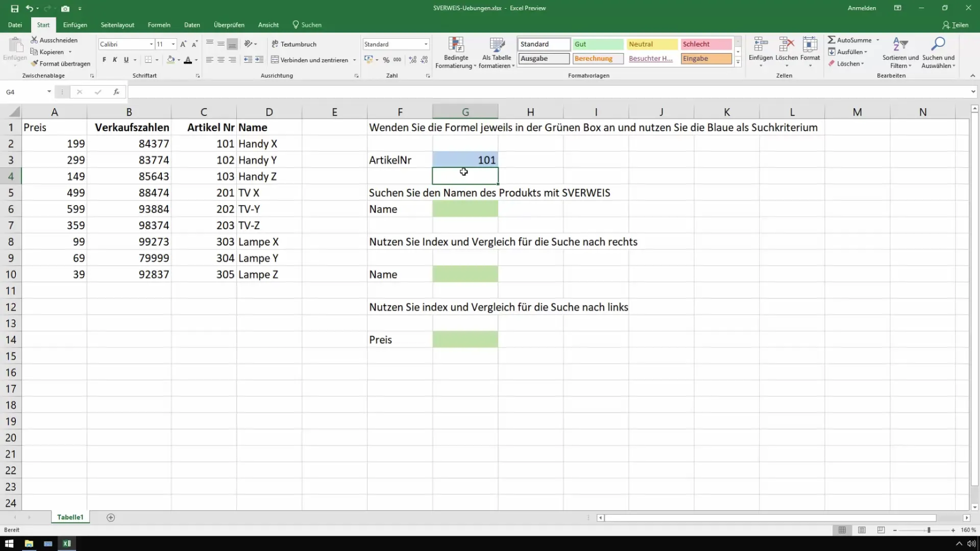Increase font size with the large A icon

183,44
